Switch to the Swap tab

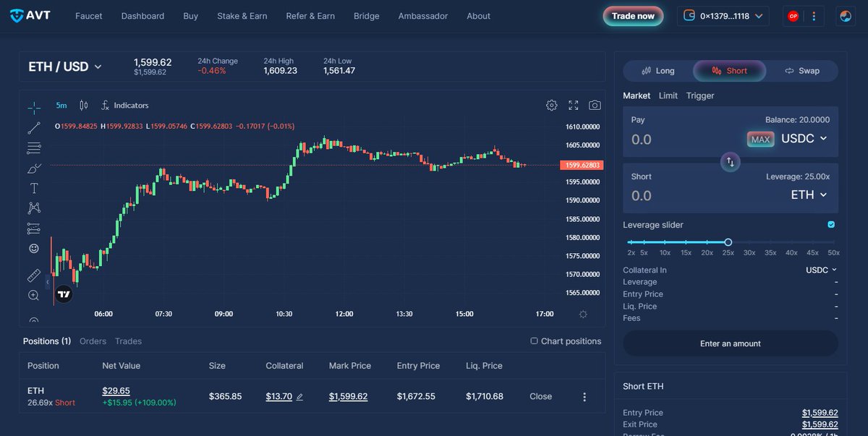[802, 71]
